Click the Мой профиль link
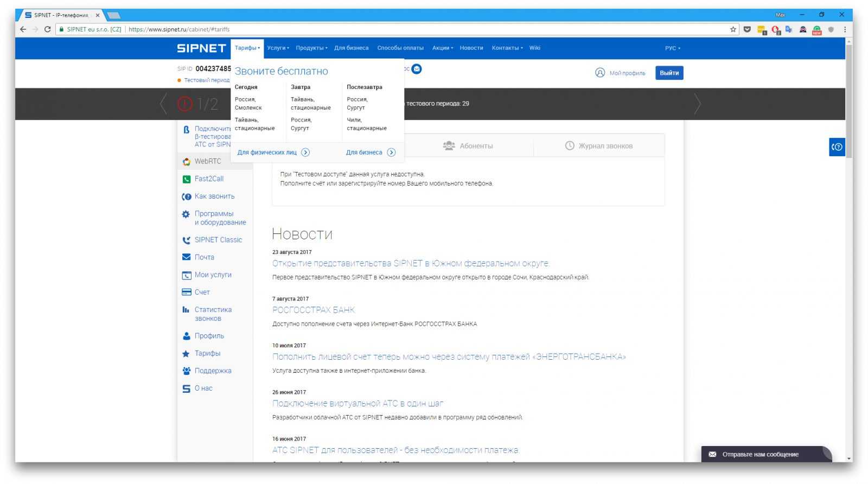 (627, 73)
